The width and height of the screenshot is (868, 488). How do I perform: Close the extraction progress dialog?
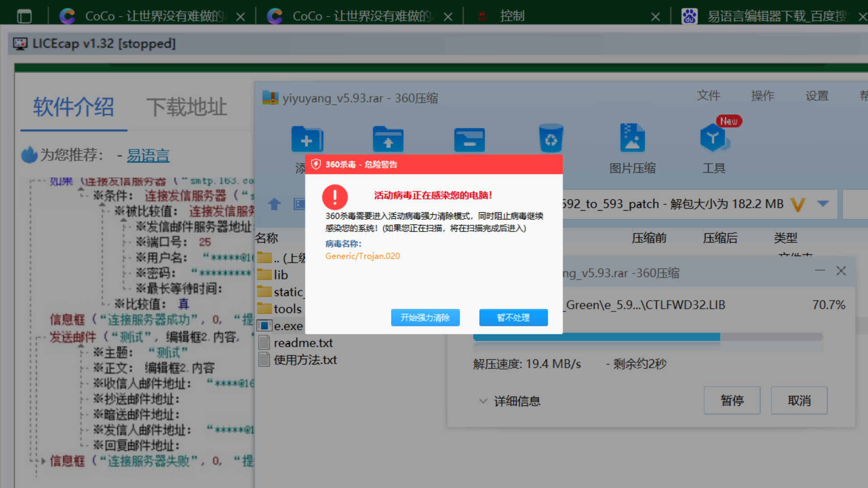point(841,271)
